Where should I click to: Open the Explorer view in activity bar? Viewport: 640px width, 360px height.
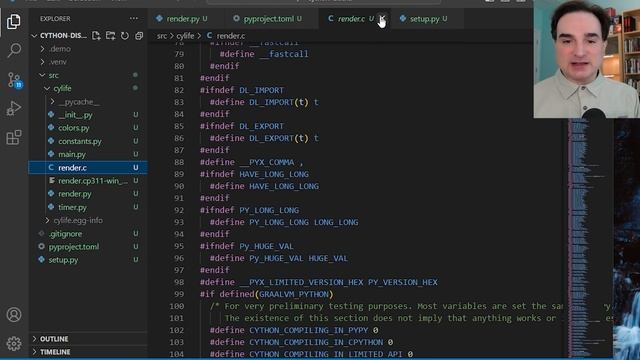(14, 21)
